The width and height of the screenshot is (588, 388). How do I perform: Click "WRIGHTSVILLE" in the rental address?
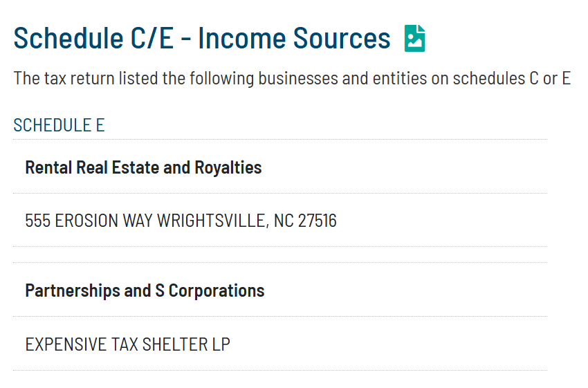pyautogui.click(x=211, y=221)
